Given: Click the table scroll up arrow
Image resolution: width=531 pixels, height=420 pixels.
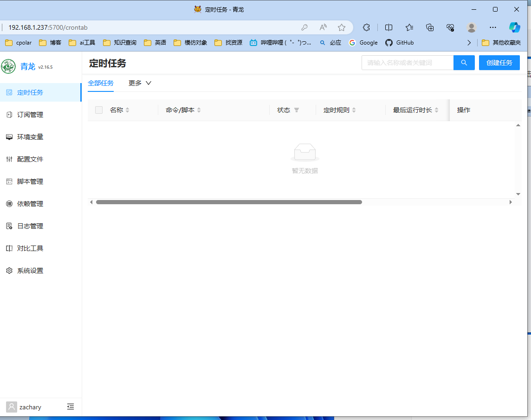Looking at the screenshot, I should (518, 125).
